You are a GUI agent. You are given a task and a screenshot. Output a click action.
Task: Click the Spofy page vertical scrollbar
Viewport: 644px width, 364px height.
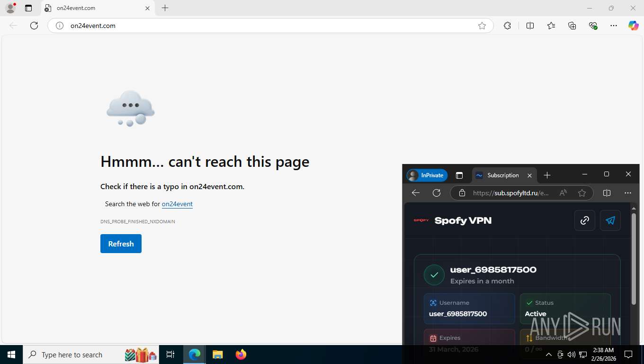tap(634, 258)
